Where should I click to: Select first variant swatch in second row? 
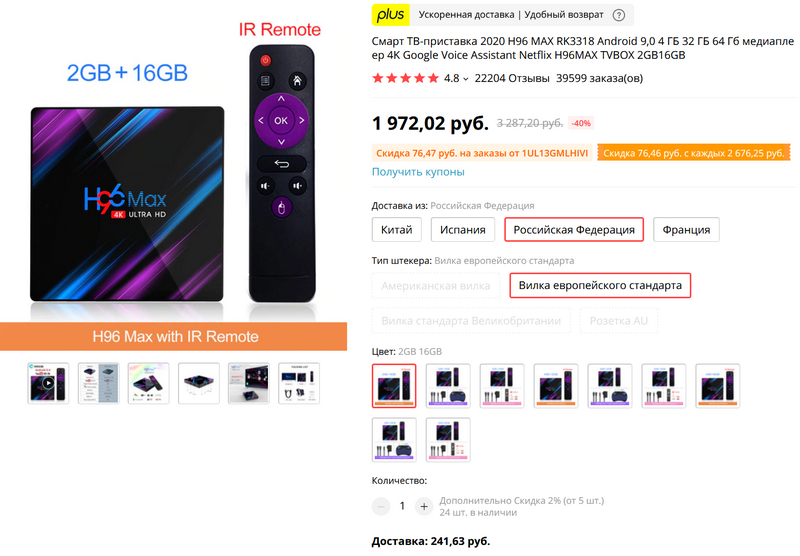coord(394,440)
